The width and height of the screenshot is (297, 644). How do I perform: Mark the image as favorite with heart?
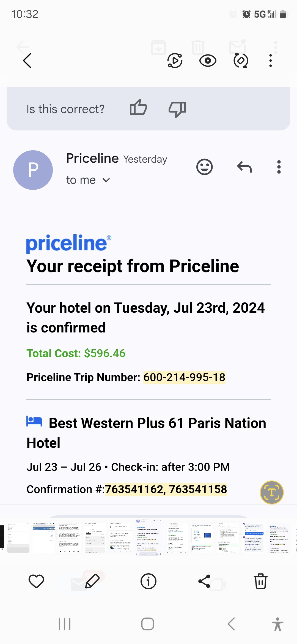[x=36, y=581]
